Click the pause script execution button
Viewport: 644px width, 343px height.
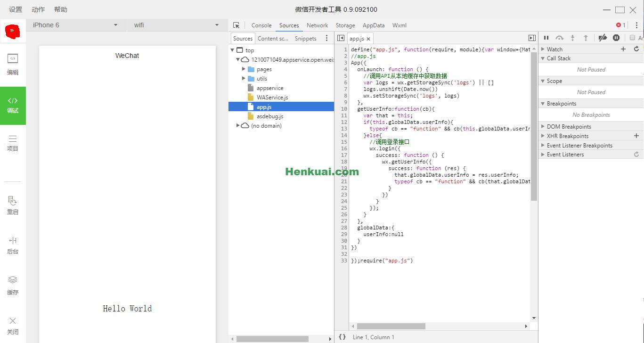click(x=546, y=38)
